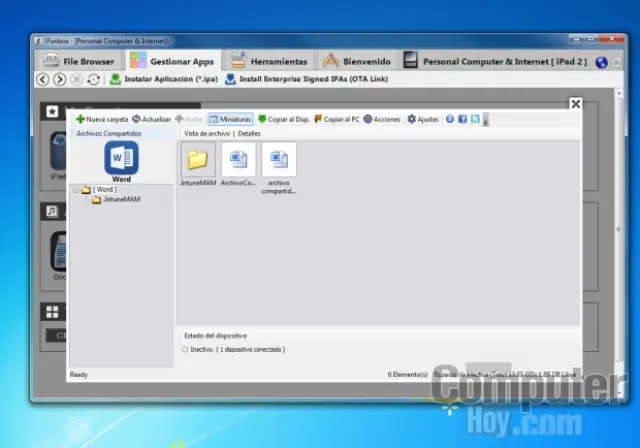This screenshot has width=640, height=448.
Task: Click the Word app icon in sidebar
Action: [121, 158]
